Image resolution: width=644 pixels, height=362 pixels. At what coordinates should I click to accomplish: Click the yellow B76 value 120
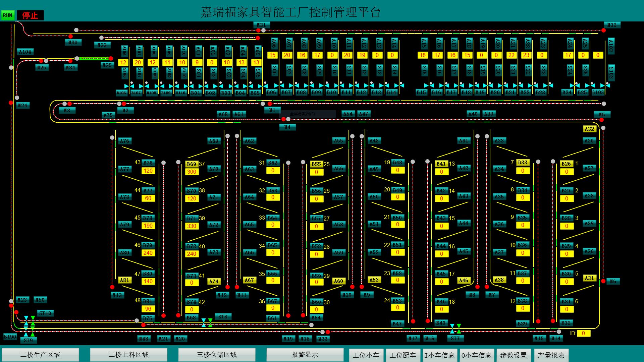tap(148, 171)
